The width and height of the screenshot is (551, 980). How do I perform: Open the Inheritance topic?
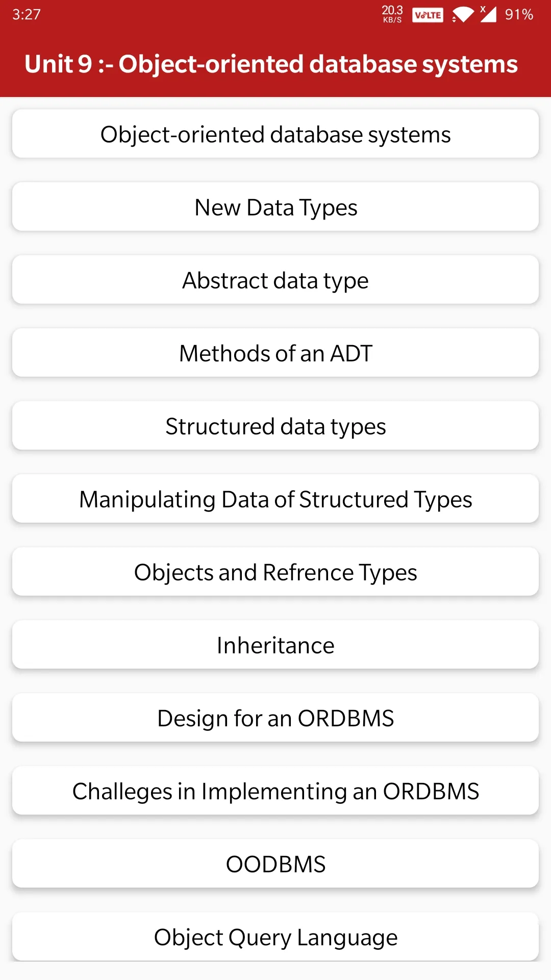coord(275,645)
